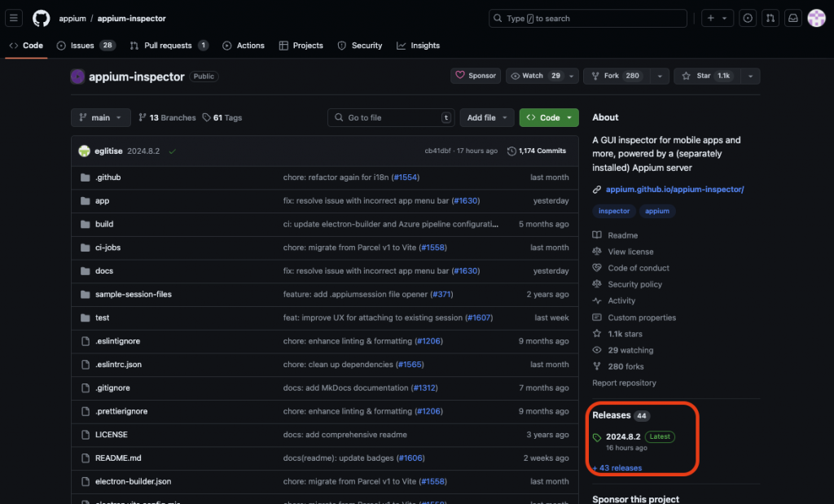Click the build folder icon
The image size is (834, 504).
[85, 225]
